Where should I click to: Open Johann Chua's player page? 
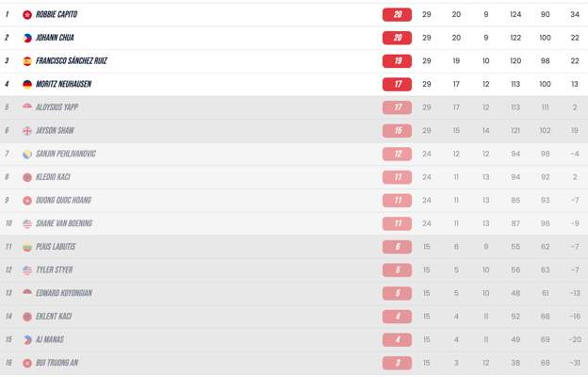coord(55,38)
